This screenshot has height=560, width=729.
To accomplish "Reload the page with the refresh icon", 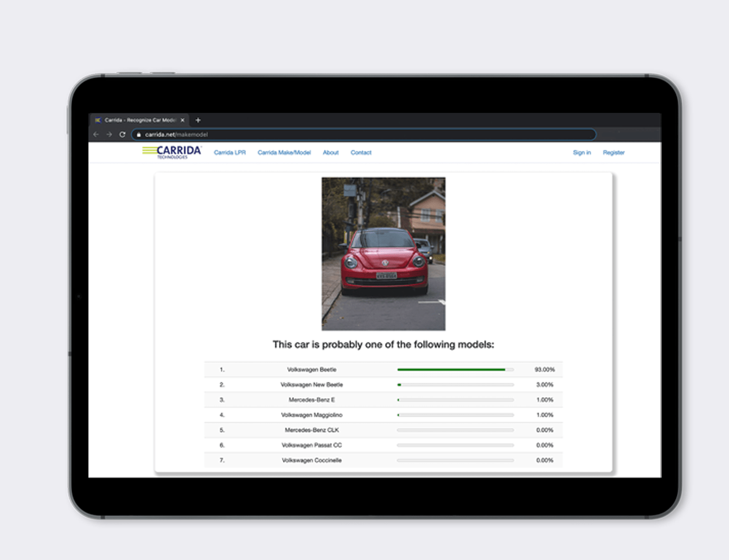I will tap(123, 135).
